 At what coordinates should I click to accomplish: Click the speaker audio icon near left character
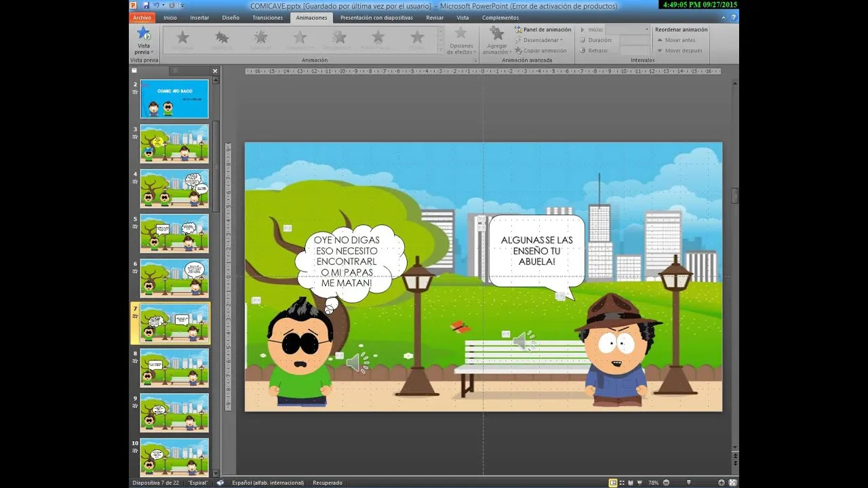click(357, 363)
